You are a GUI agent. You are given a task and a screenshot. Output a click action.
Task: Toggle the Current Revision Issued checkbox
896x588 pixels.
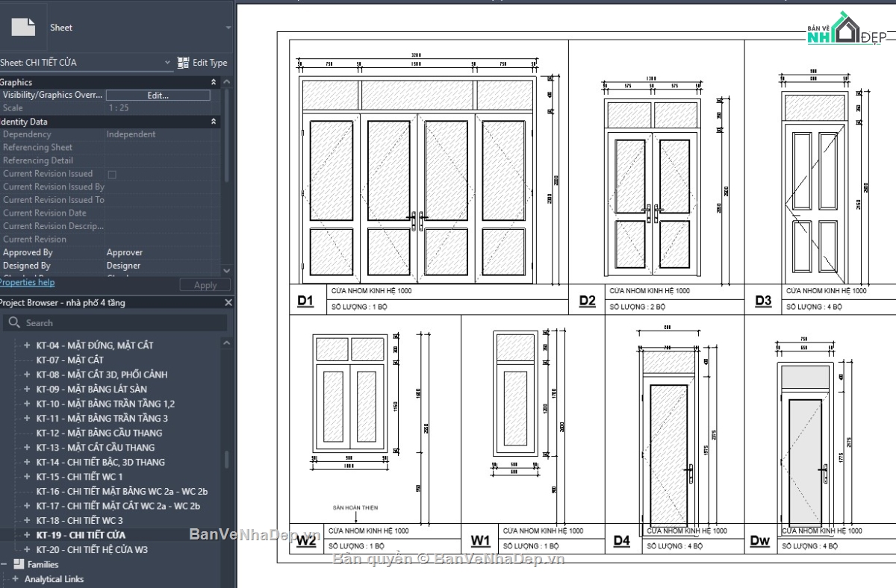point(112,174)
